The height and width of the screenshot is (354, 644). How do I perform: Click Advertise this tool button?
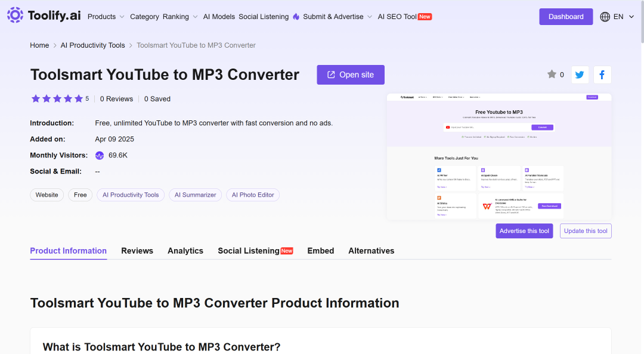(x=524, y=231)
